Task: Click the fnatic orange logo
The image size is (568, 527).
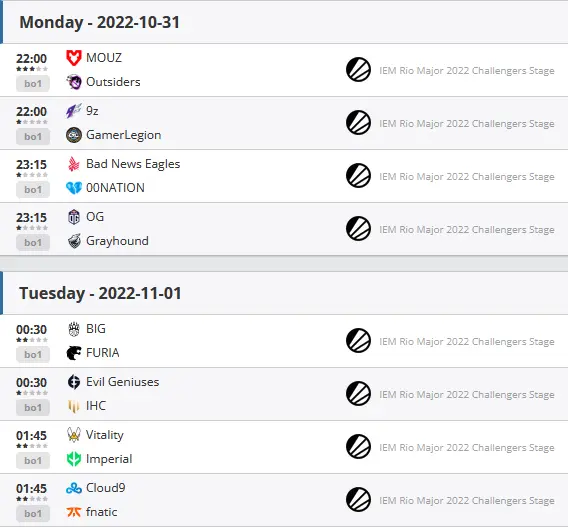Action: pyautogui.click(x=74, y=512)
